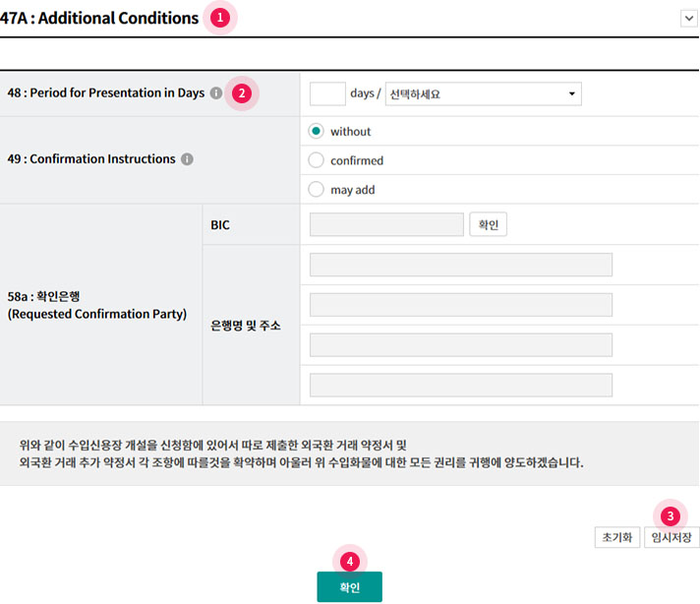700x604 pixels.
Task: Select the 'may add' radio option
Action: point(316,190)
